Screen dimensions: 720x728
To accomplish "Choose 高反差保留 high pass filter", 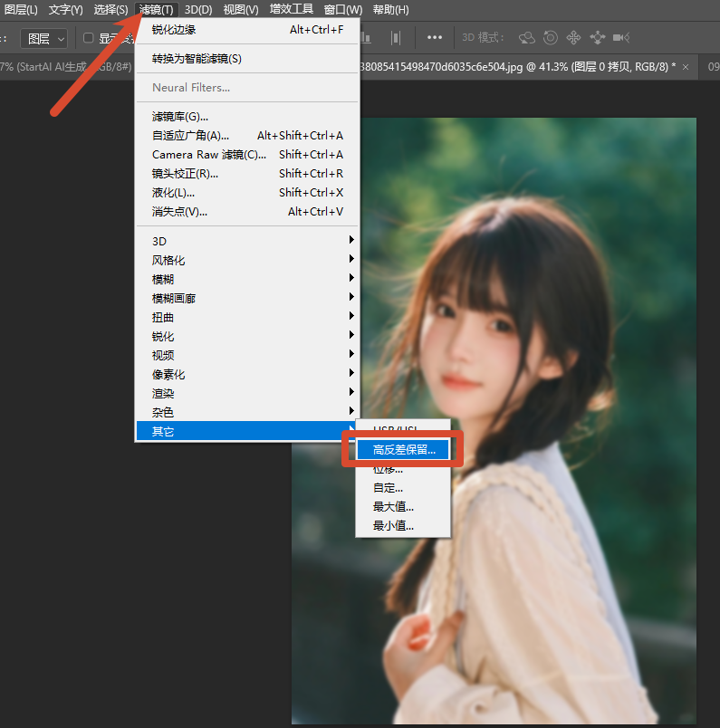I will point(403,450).
